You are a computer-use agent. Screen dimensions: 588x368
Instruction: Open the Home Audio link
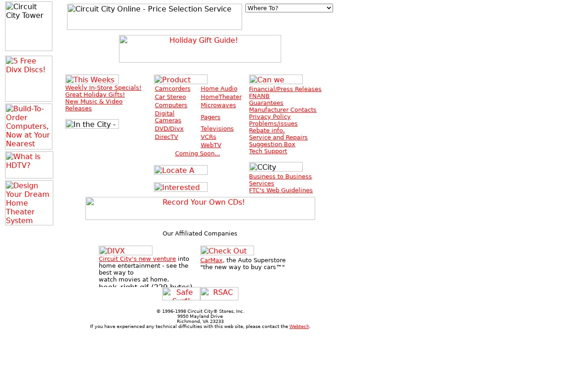tap(219, 89)
